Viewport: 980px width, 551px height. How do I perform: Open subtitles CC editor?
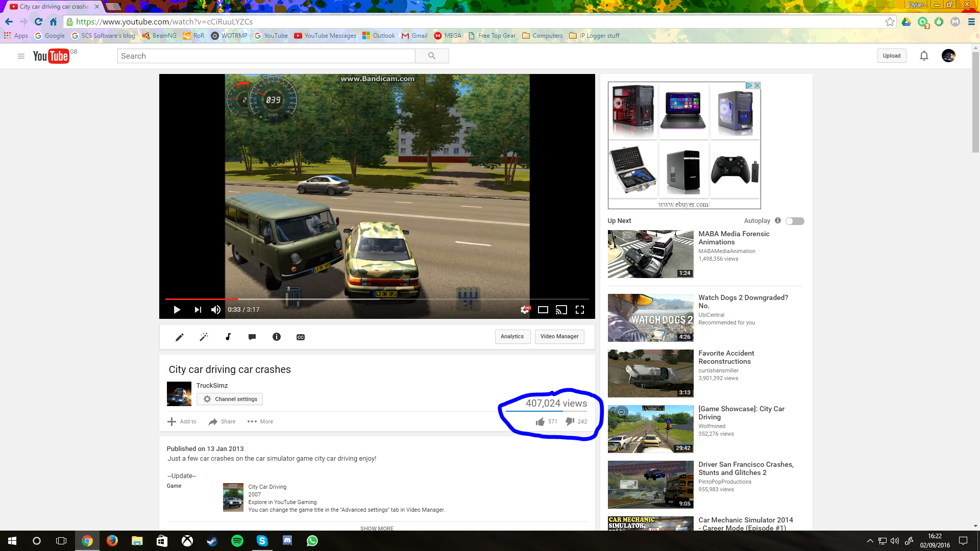pos(301,337)
